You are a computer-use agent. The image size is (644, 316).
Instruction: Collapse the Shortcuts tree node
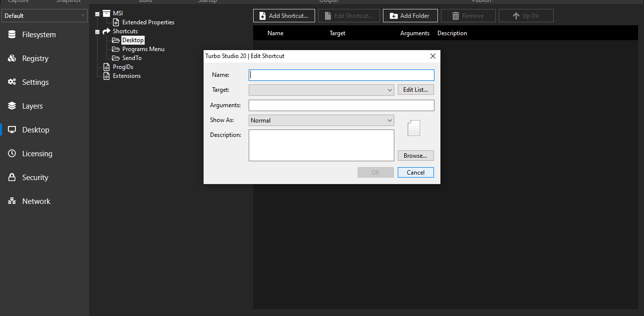pyautogui.click(x=97, y=31)
